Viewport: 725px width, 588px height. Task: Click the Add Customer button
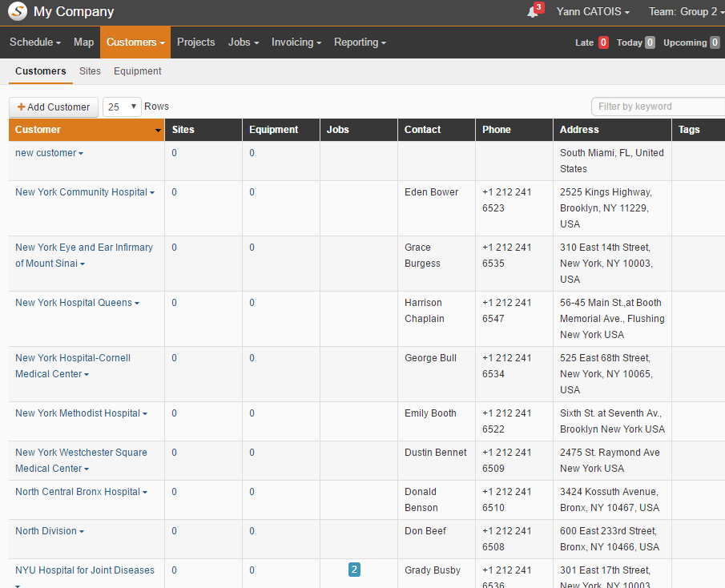[x=54, y=107]
